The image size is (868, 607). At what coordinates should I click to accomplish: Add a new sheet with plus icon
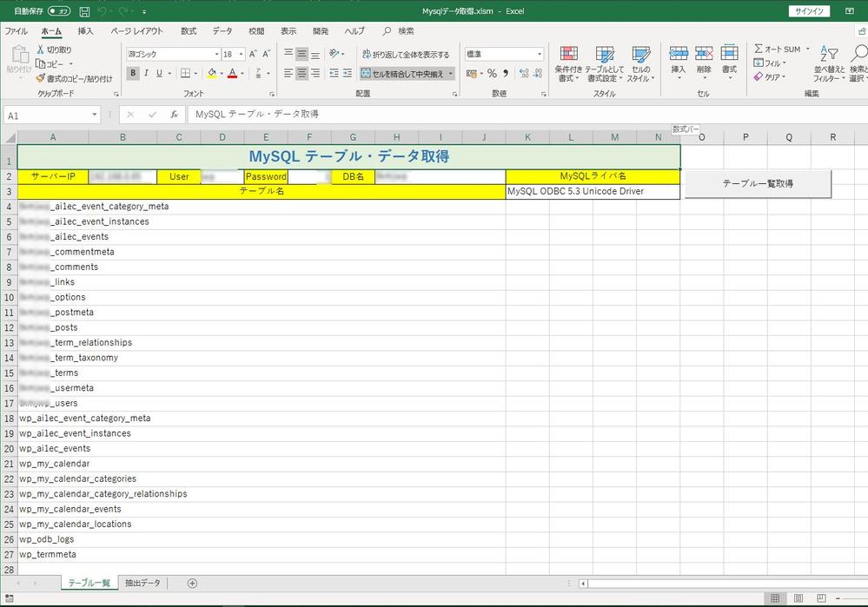(x=192, y=584)
